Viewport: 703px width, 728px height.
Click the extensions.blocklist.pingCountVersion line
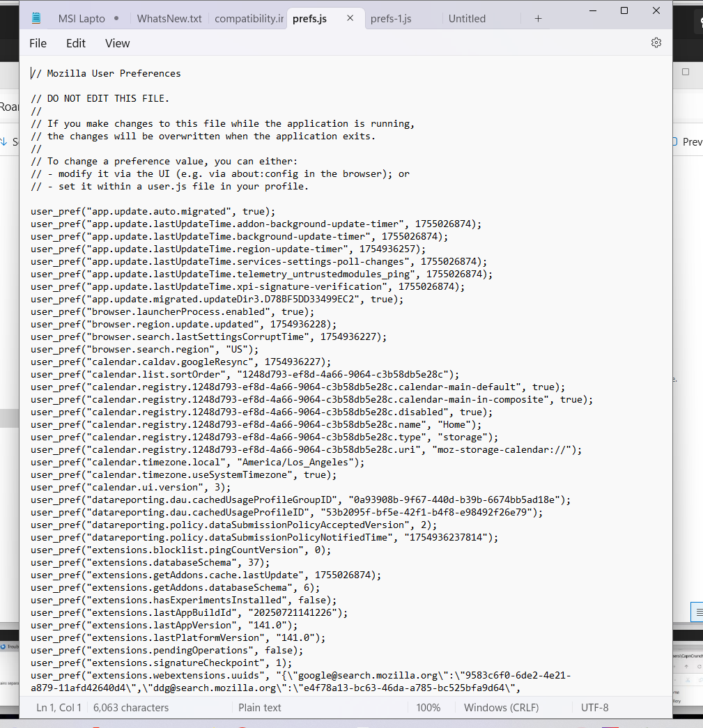coord(181,550)
